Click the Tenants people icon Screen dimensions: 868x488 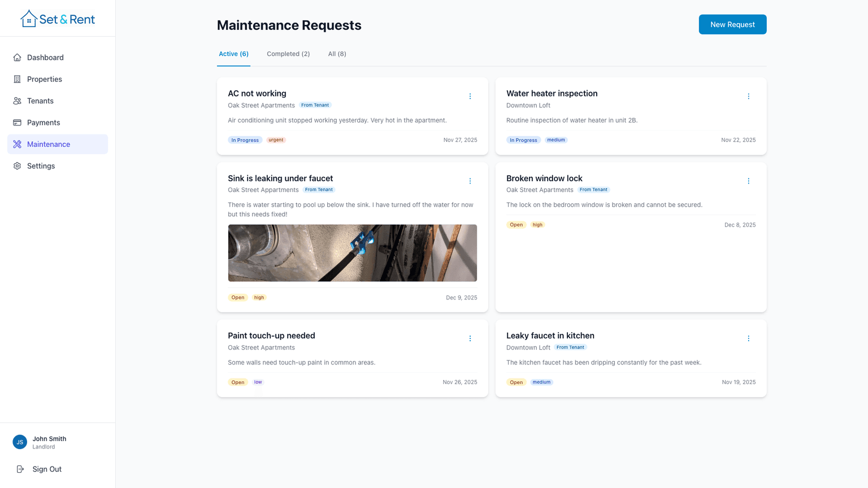[18, 101]
